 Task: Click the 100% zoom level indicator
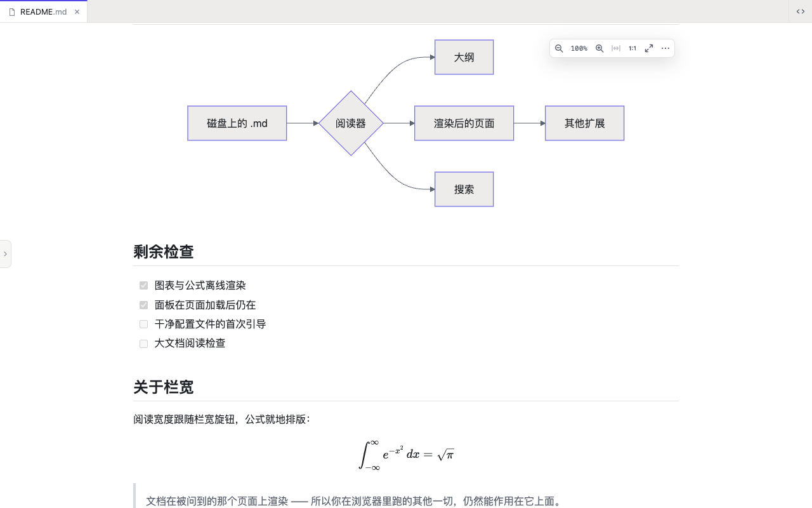(x=579, y=48)
